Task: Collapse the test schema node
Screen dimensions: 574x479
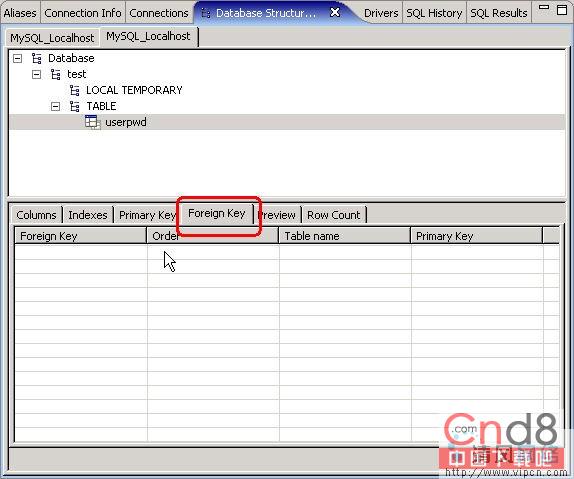Action: [x=37, y=75]
